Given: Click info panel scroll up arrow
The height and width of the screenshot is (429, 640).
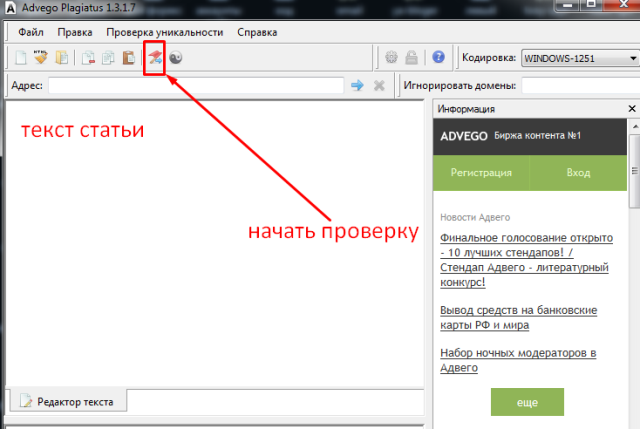Looking at the screenshot, I should tap(635, 127).
